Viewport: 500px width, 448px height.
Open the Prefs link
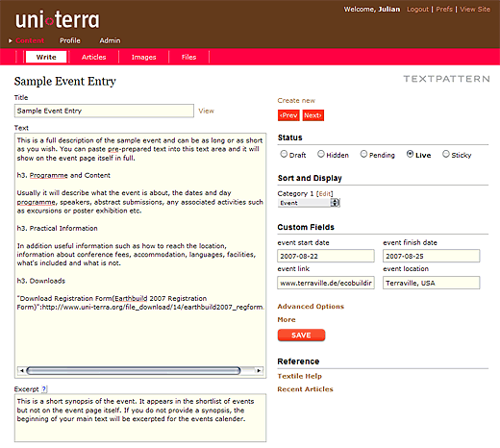point(444,10)
